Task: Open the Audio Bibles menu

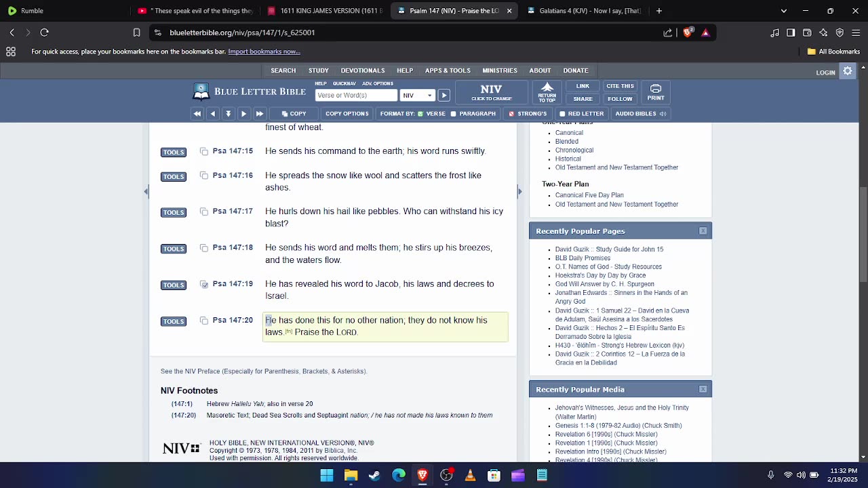Action: [x=640, y=114]
